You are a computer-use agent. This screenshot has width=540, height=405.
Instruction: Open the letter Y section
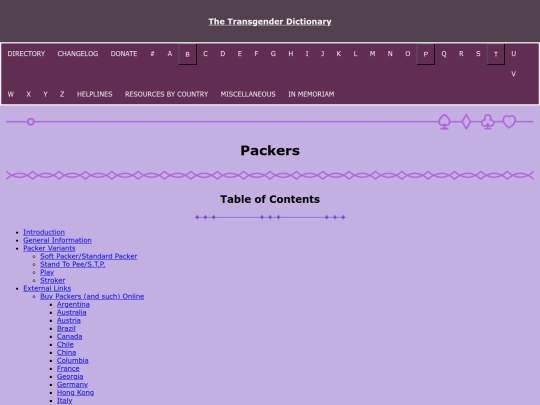point(45,94)
